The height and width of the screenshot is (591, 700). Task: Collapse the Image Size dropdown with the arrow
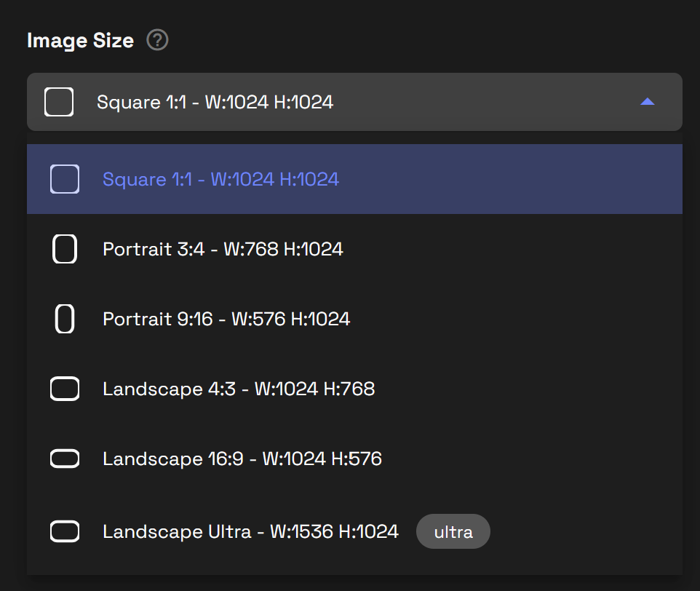tap(646, 102)
